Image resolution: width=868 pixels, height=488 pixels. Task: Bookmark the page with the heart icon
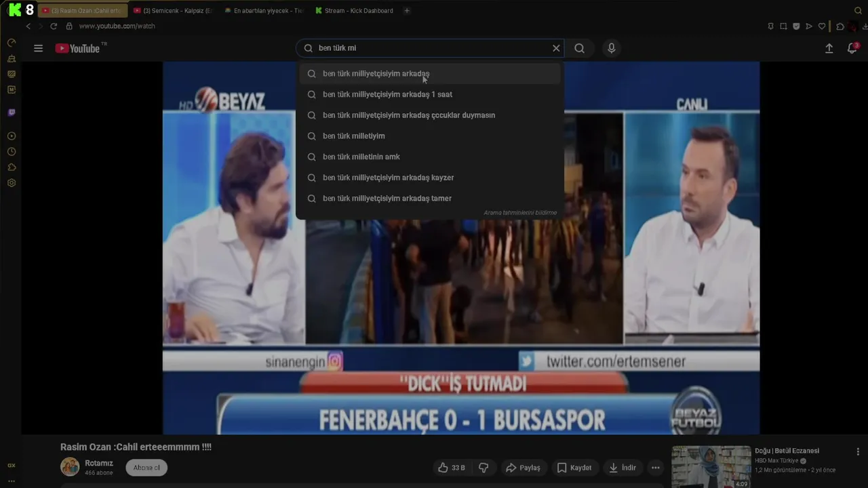822,26
